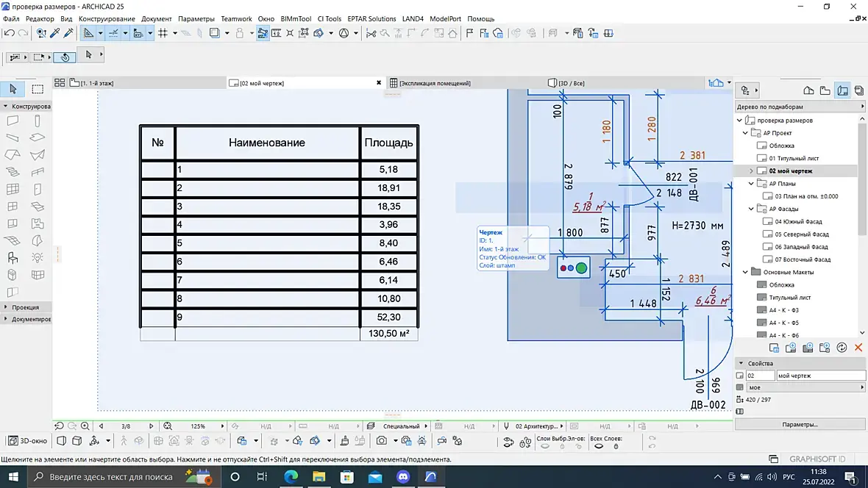
Task: Select the Arrow tool in toolbox
Action: tap(13, 89)
